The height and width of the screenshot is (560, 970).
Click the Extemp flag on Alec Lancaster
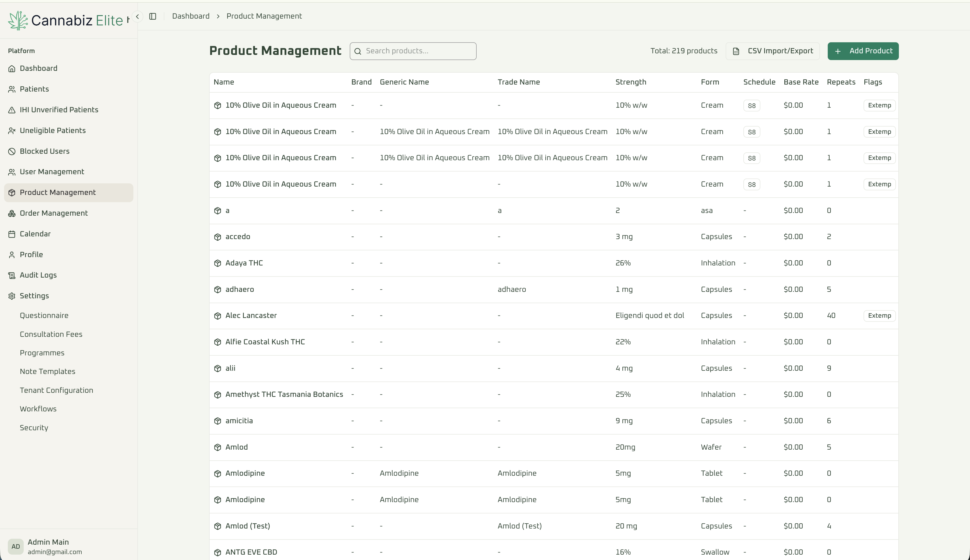click(879, 315)
